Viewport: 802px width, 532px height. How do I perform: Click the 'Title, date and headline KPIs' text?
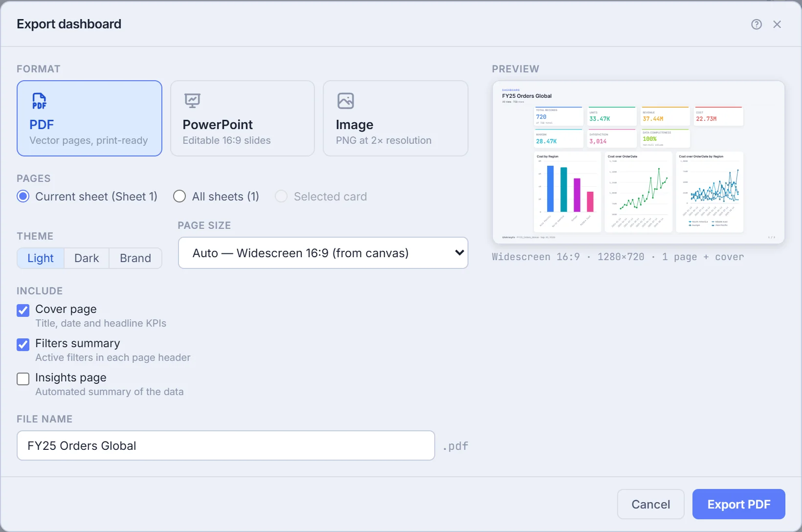(101, 323)
